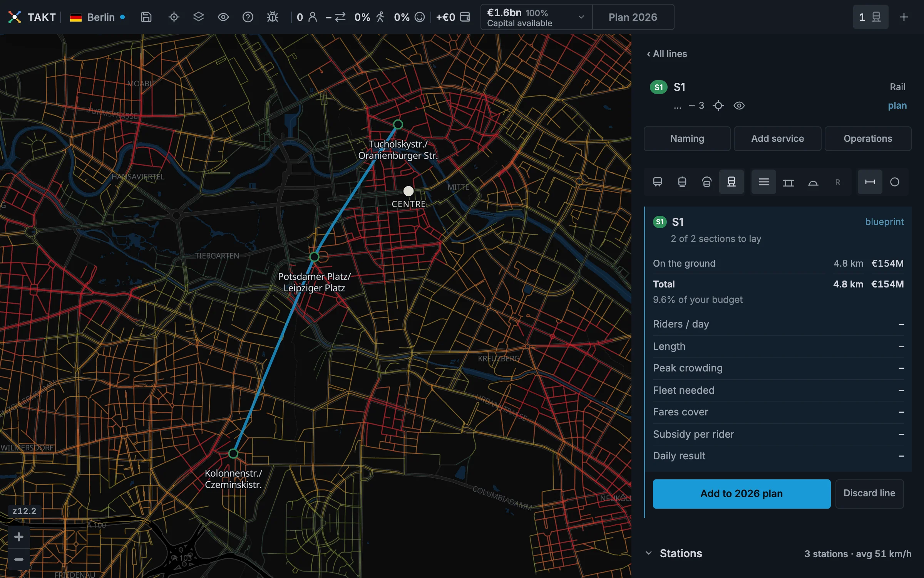Zoom in with map plus button
Viewport: 924px width, 578px height.
(x=19, y=537)
